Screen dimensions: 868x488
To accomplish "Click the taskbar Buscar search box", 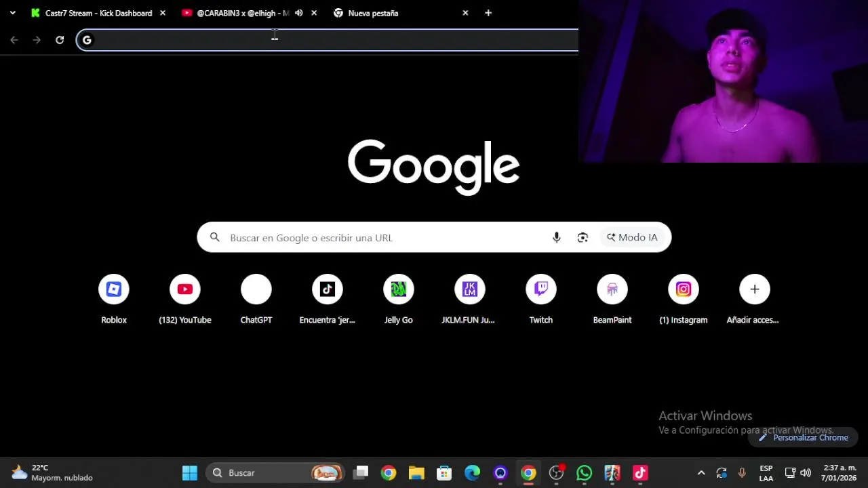I will (x=275, y=472).
